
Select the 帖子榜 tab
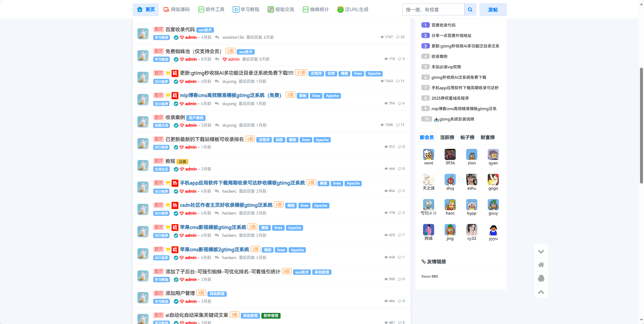click(467, 137)
